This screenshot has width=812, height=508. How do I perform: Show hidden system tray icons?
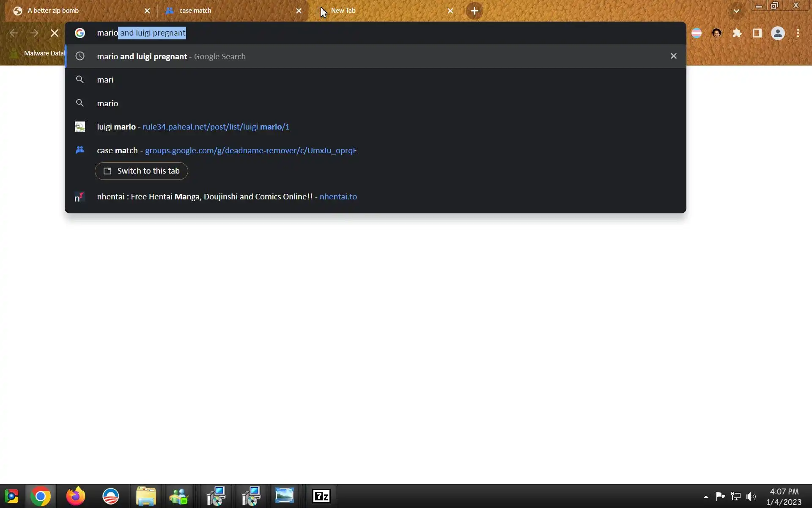pos(706,497)
